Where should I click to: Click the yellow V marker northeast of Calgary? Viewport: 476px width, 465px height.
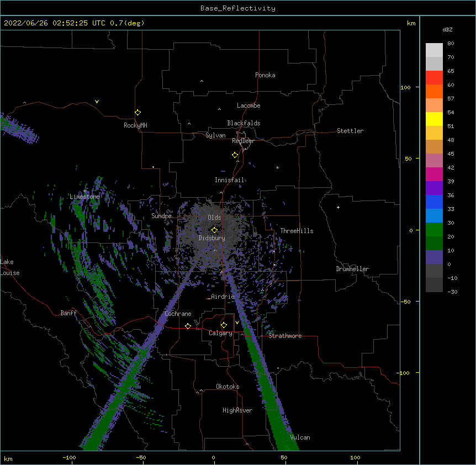(237, 323)
